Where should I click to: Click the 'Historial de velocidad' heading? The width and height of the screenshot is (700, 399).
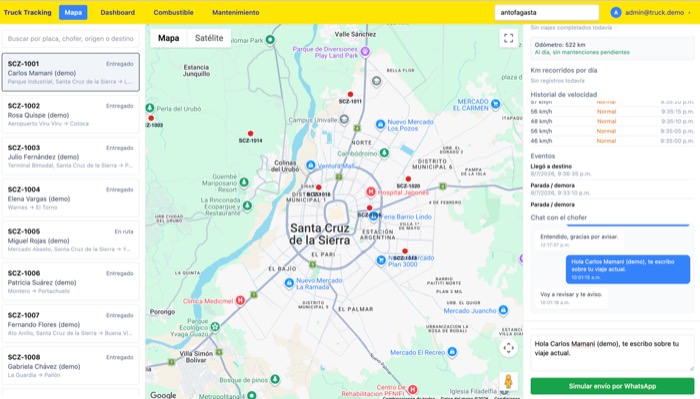click(563, 95)
